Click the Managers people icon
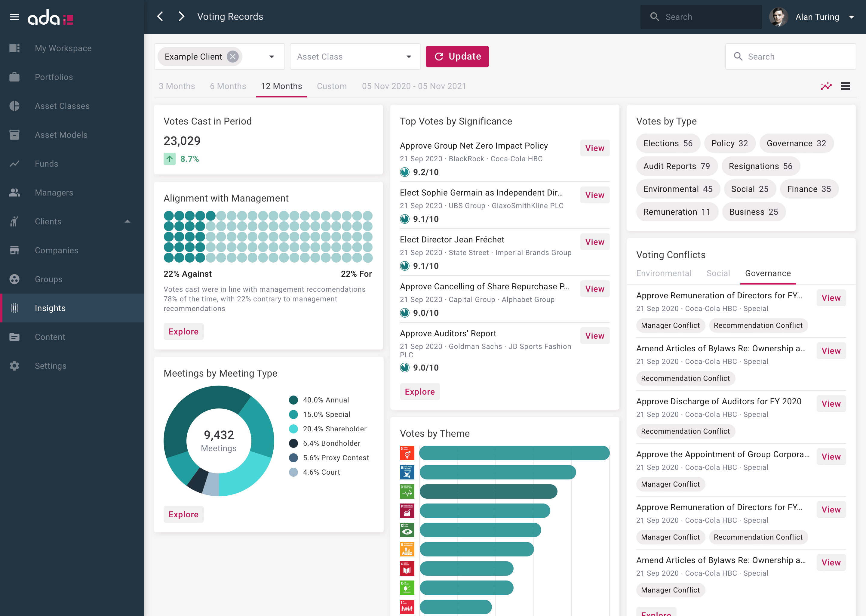 pyautogui.click(x=14, y=192)
